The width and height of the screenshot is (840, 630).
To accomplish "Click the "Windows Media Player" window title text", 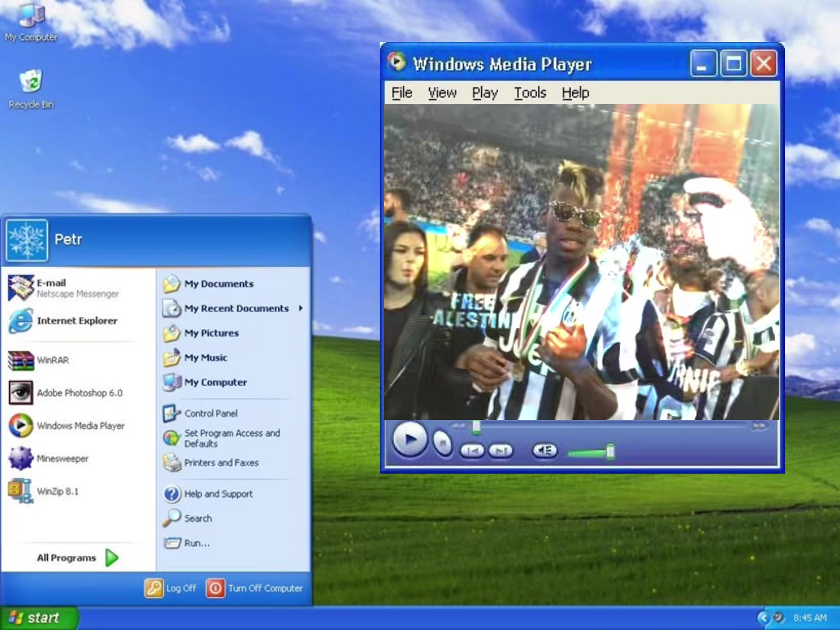I will [x=502, y=64].
